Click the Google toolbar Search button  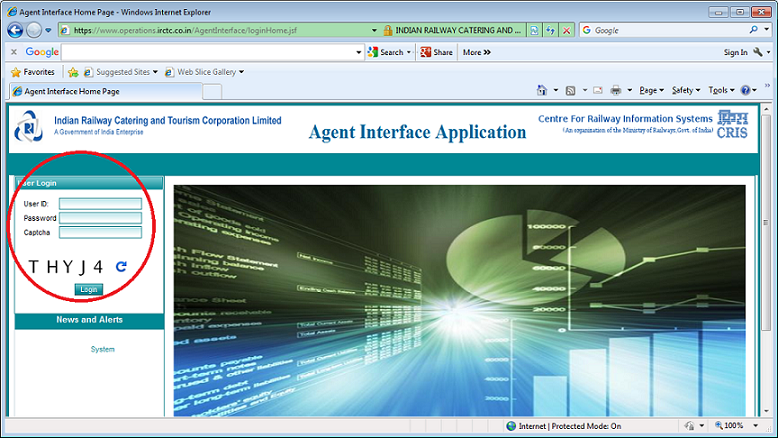click(x=386, y=52)
